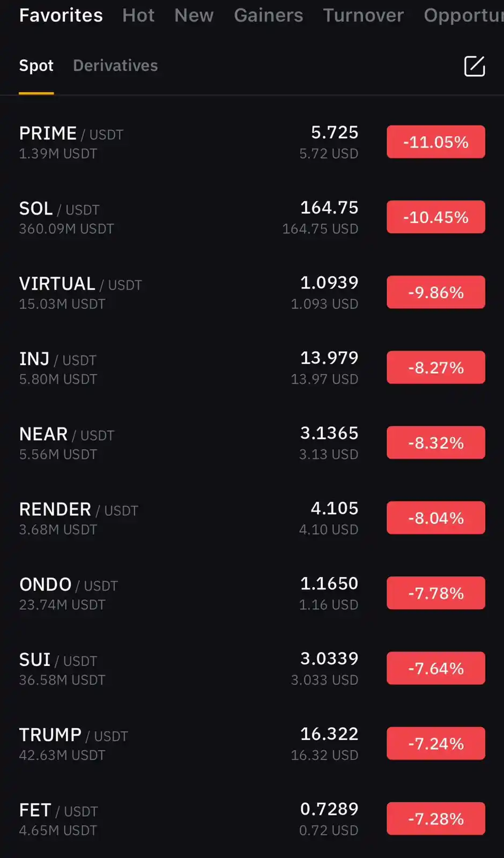Tap the -8.27% change badge for INJ
The width and height of the screenshot is (504, 858).
(436, 367)
